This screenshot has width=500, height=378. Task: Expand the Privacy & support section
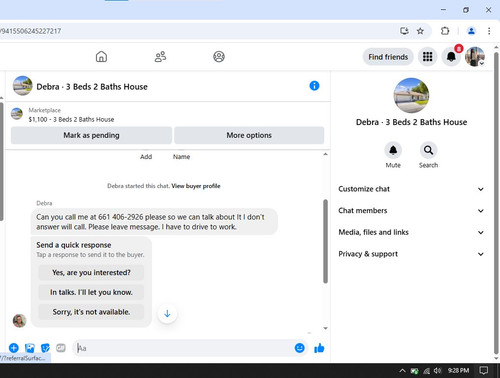(411, 254)
